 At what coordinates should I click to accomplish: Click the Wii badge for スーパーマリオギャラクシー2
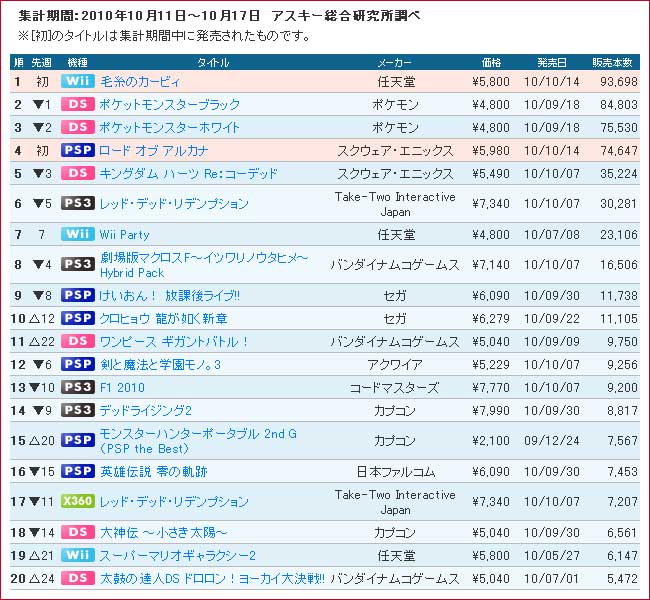point(78,555)
